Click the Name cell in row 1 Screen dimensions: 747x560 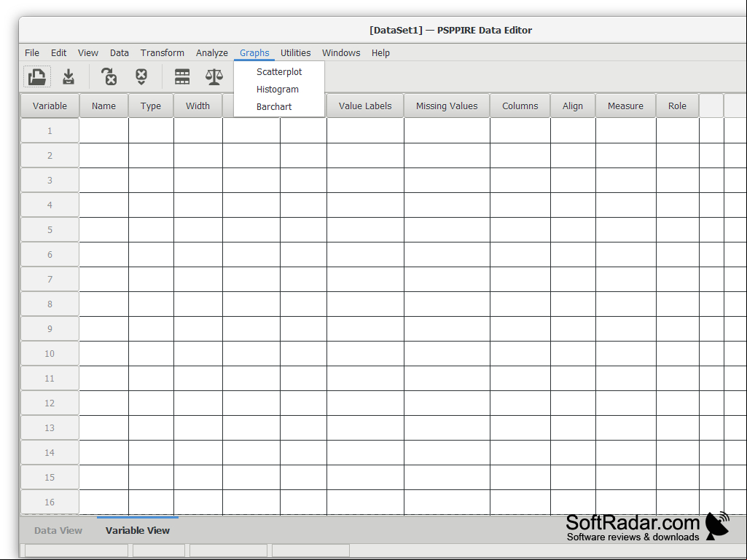coord(104,130)
